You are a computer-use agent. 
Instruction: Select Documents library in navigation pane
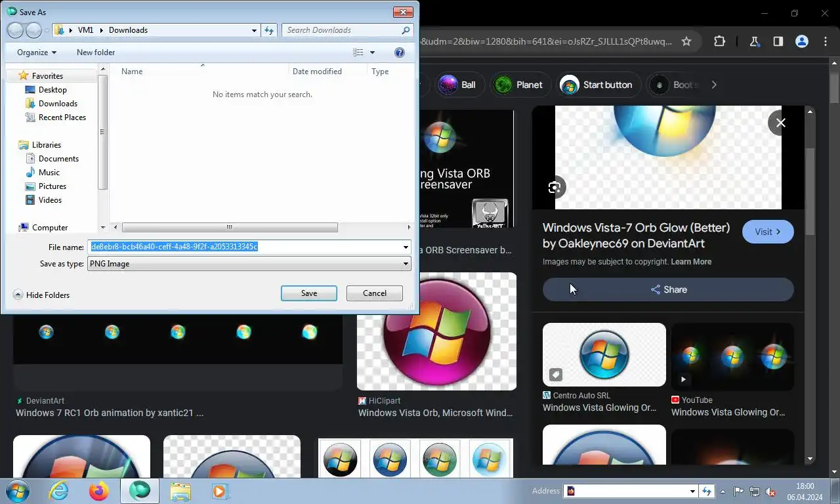(x=58, y=159)
